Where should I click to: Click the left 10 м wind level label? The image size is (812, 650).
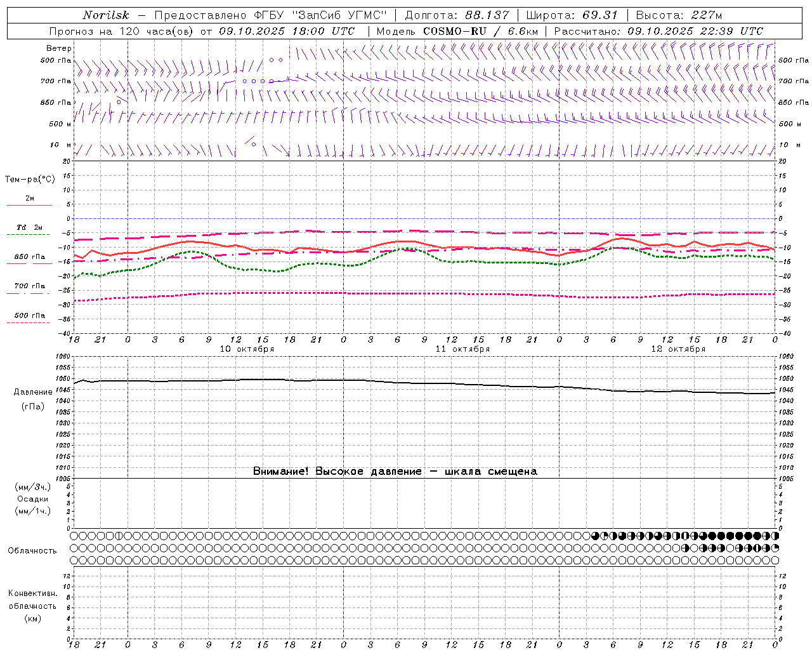60,145
